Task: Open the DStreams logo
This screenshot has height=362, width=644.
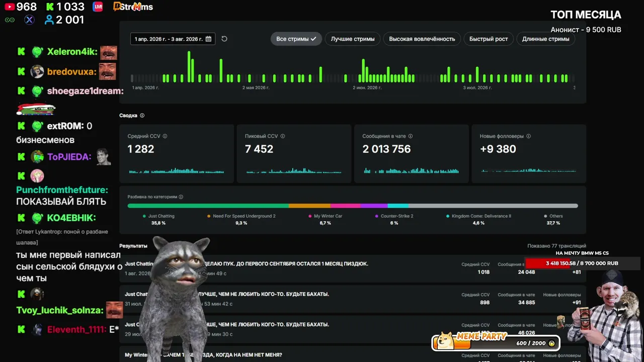Action: (133, 7)
